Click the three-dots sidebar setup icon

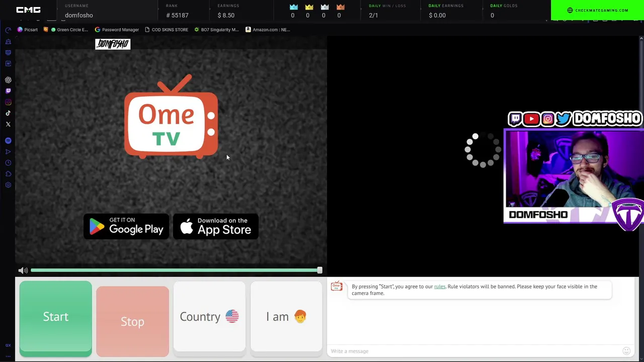coord(8,356)
